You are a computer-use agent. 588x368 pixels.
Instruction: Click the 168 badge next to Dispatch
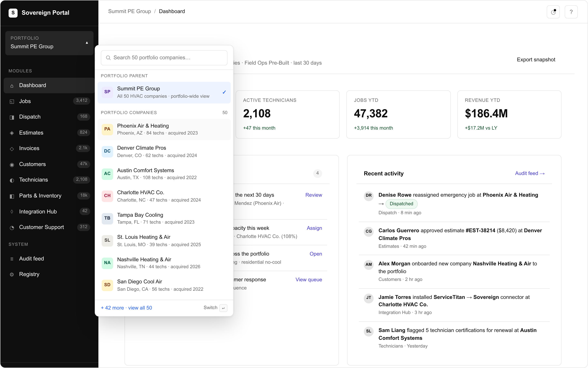[84, 116]
